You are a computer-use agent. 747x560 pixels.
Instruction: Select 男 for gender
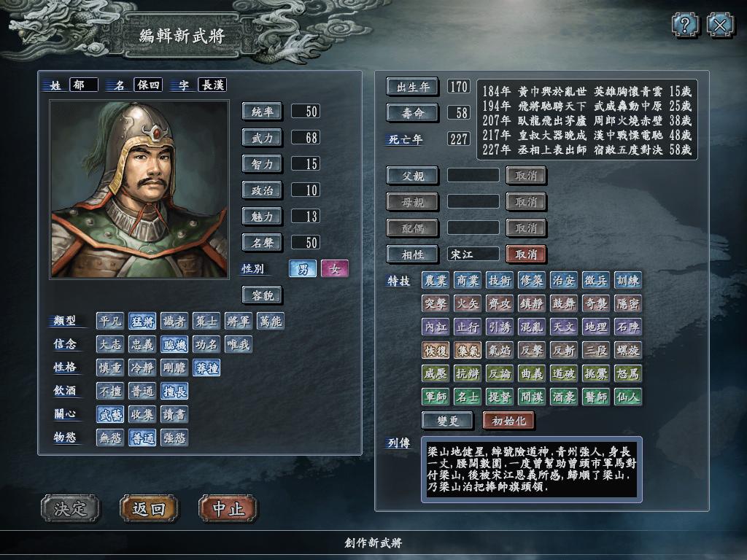[x=303, y=268]
